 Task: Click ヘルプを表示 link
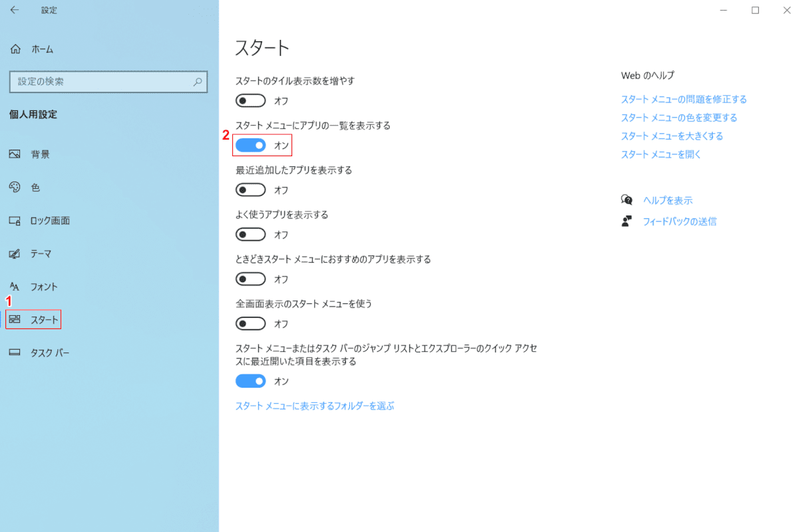[x=668, y=200]
